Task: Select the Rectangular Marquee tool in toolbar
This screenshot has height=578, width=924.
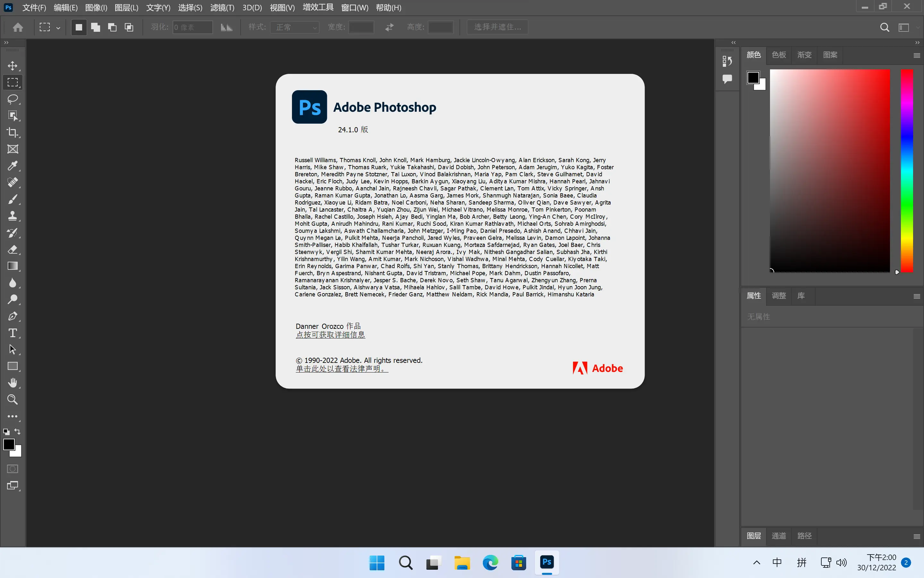Action: pyautogui.click(x=13, y=82)
